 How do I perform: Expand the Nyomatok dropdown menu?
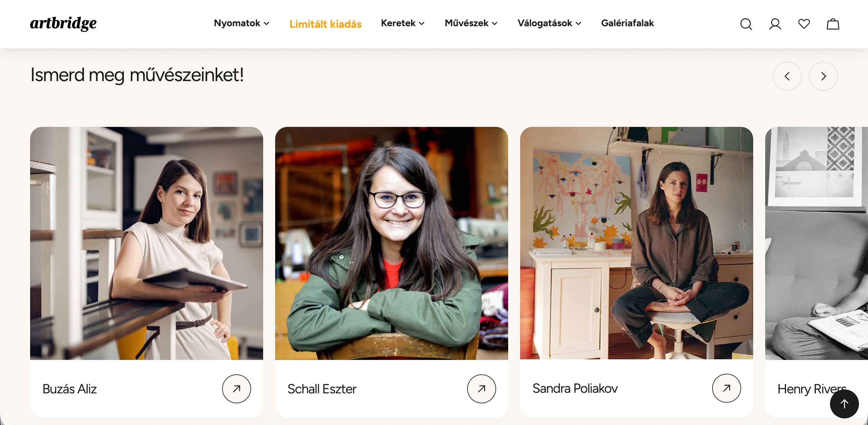(242, 23)
